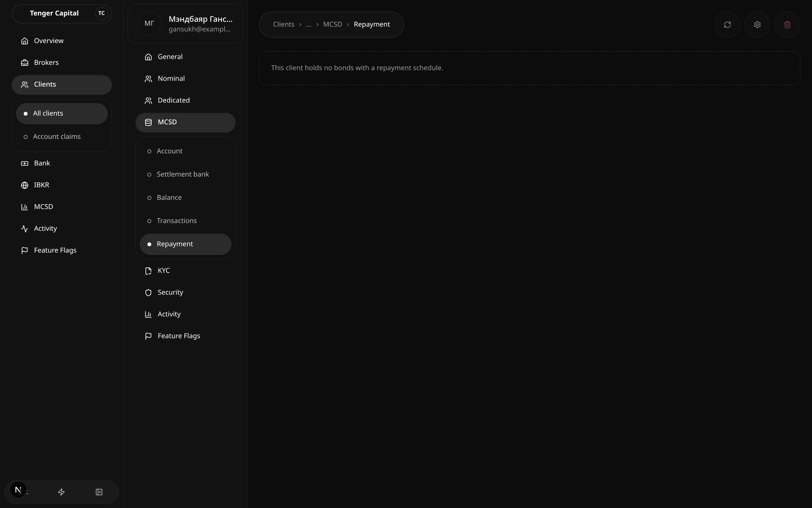Open Settlement bank subpage
Screen dimensions: 812x508
pos(186,174)
